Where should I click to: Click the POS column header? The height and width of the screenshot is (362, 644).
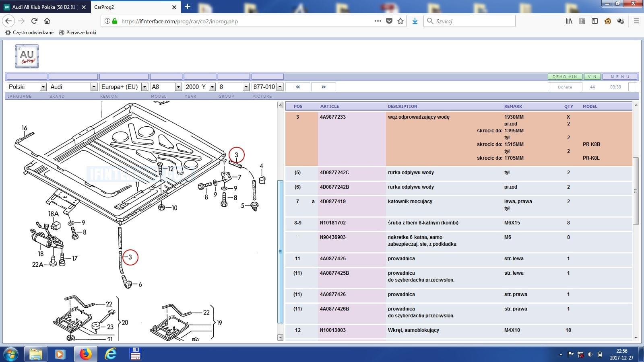(x=298, y=106)
